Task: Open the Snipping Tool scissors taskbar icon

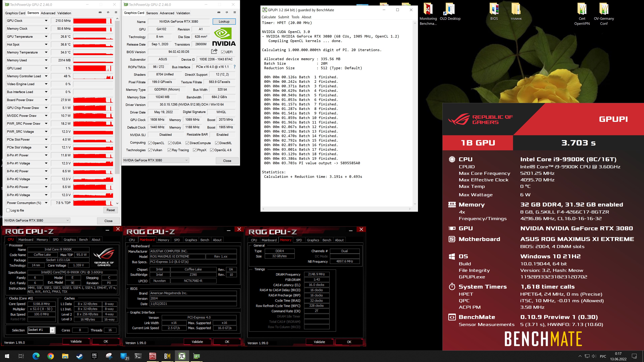Action: (x=109, y=356)
